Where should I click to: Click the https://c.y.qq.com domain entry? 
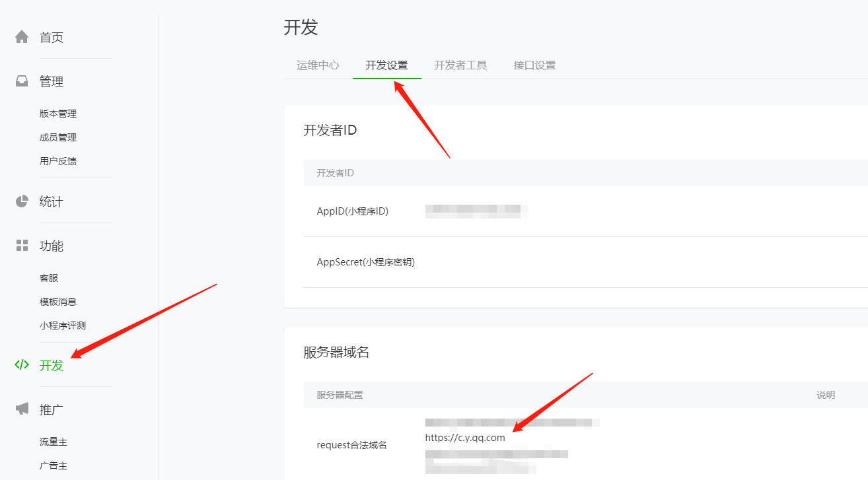[465, 437]
